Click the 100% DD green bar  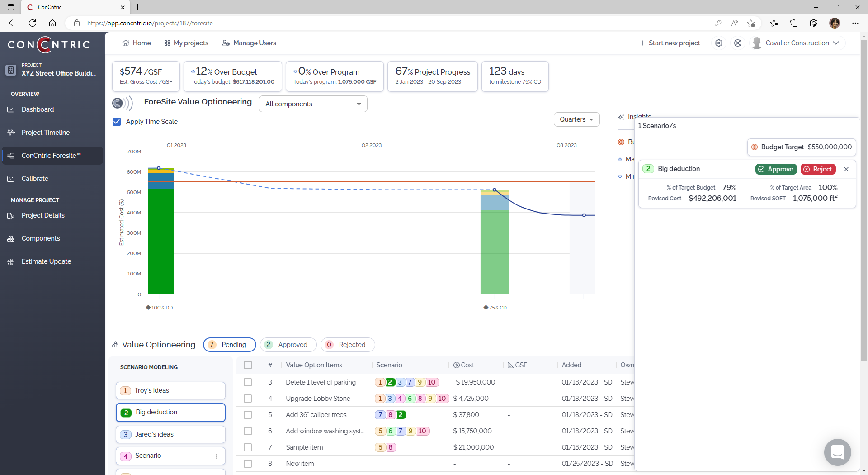[160, 241]
